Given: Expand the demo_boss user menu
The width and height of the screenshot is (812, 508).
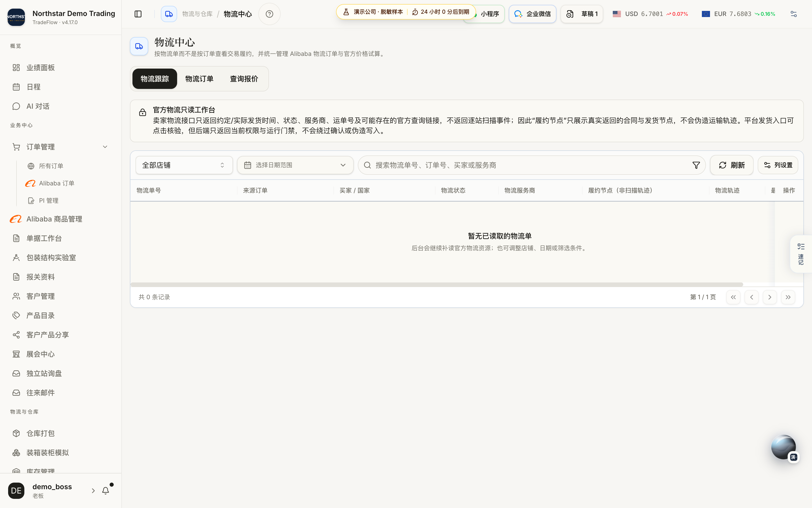Looking at the screenshot, I should [x=52, y=490].
